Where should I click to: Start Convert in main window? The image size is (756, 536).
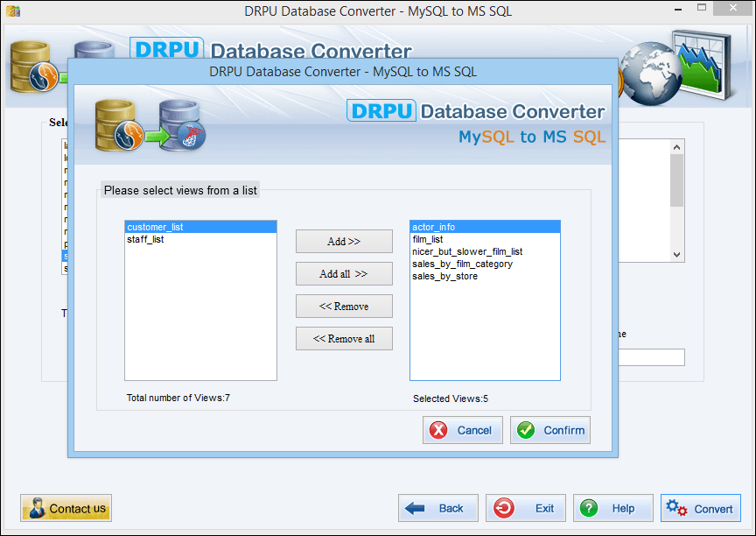pos(701,508)
